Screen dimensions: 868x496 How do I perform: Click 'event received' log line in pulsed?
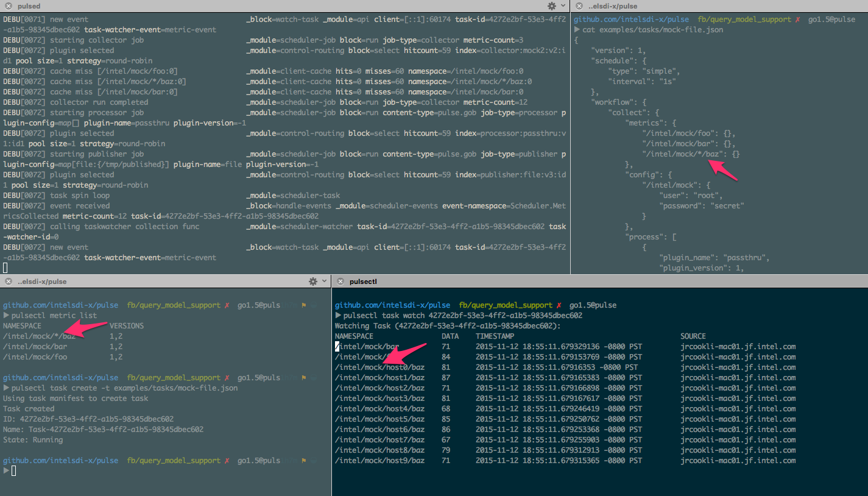pos(284,211)
